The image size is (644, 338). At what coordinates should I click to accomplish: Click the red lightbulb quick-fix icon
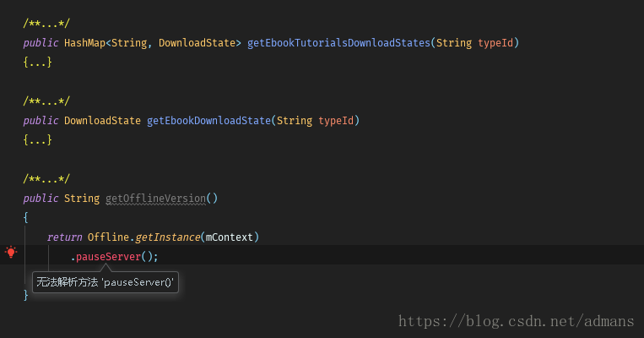coord(11,252)
